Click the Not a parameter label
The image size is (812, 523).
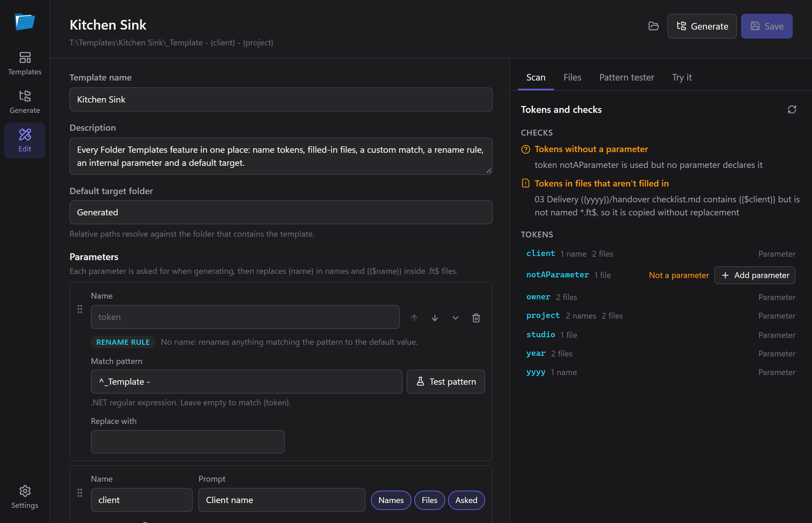[x=679, y=275]
